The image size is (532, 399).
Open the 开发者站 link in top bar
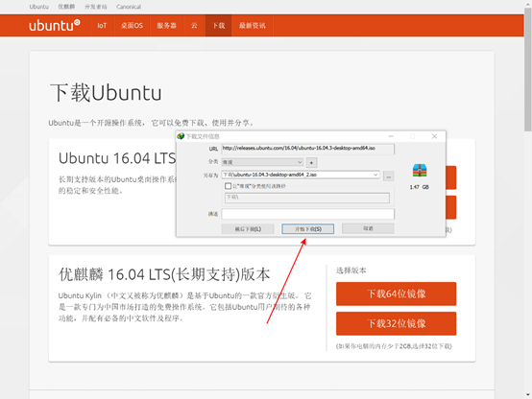96,7
